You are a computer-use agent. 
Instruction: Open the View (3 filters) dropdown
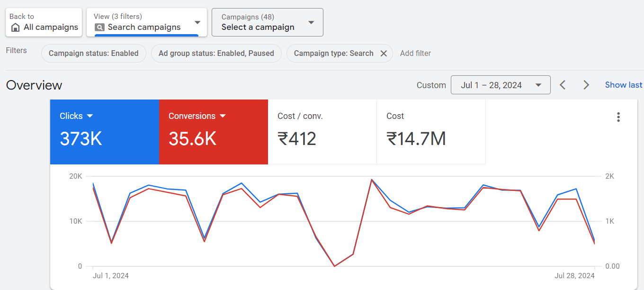(197, 22)
